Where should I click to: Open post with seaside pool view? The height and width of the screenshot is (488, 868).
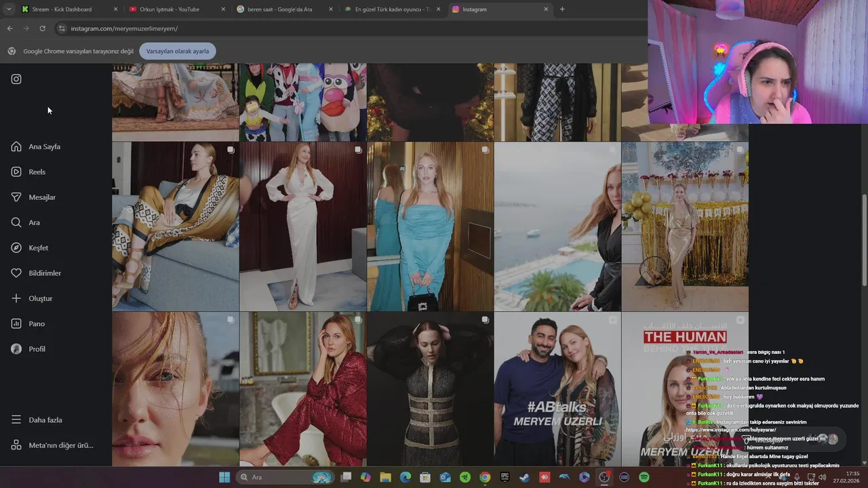[x=557, y=226]
